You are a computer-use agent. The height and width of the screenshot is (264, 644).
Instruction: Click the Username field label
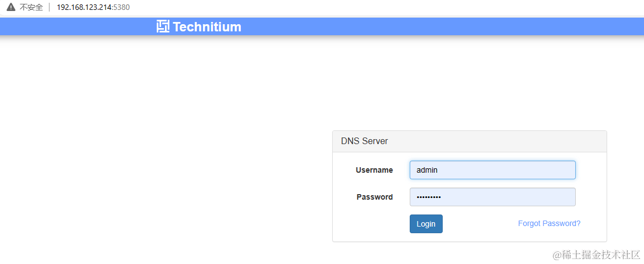pyautogui.click(x=374, y=170)
